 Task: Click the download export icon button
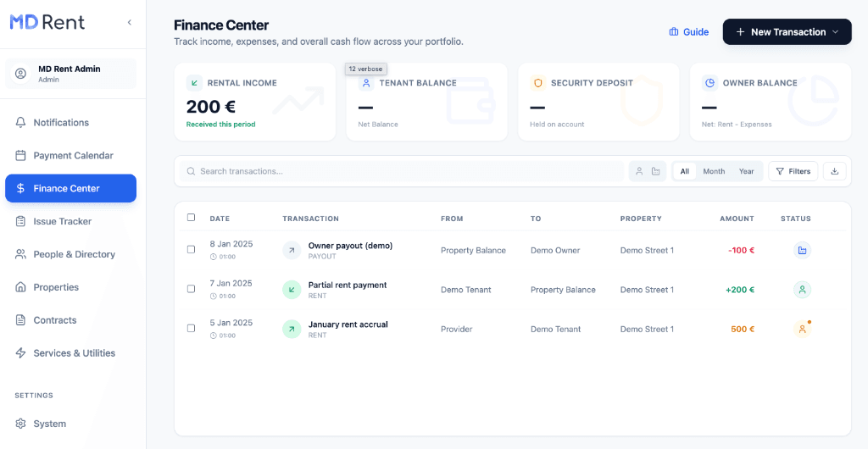[835, 171]
